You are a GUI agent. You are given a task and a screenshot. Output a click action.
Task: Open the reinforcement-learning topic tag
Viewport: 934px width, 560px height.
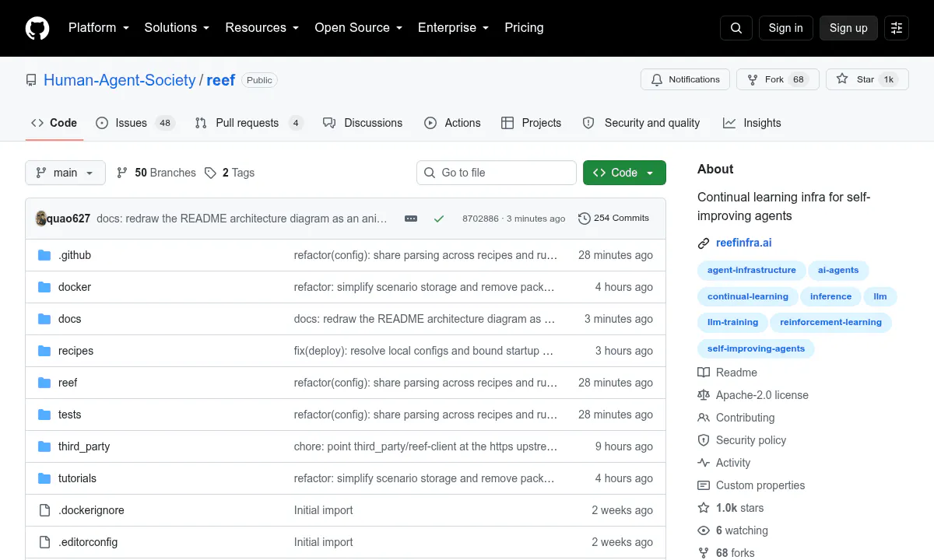(830, 323)
